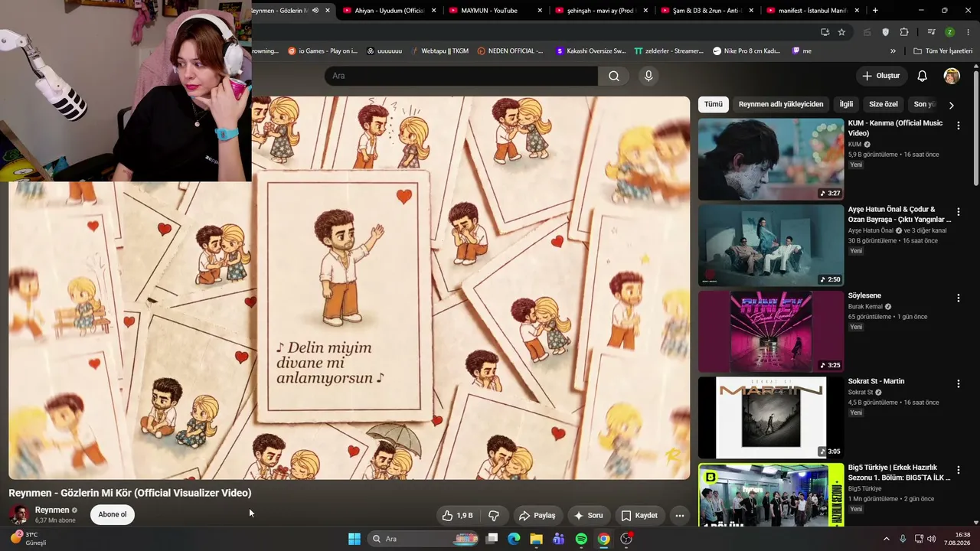The width and height of the screenshot is (980, 551).
Task: Close the Ahiyan - Uyudum tab
Action: pyautogui.click(x=434, y=11)
